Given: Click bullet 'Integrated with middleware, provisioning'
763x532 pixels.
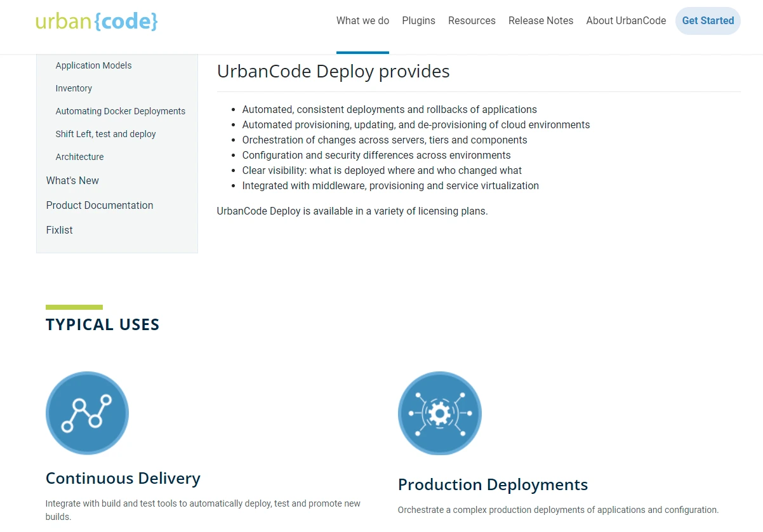Looking at the screenshot, I should 390,185.
